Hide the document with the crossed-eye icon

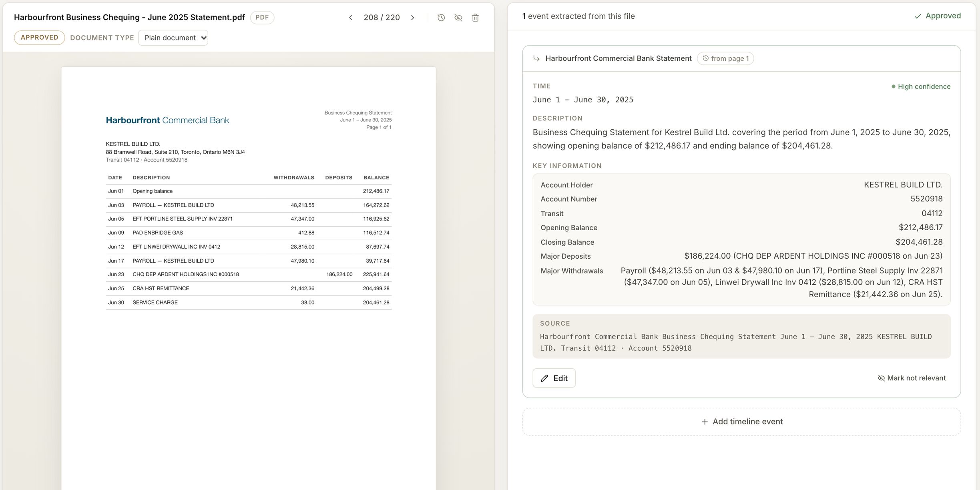[458, 18]
